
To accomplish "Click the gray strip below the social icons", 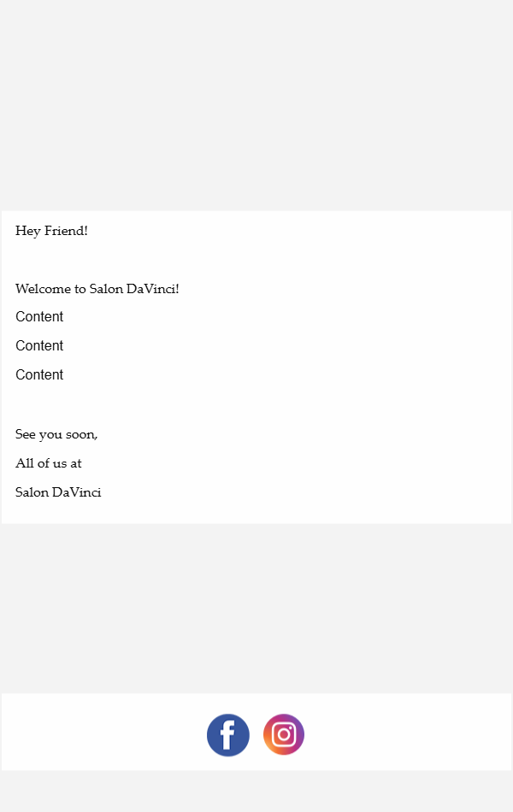I will [256, 791].
